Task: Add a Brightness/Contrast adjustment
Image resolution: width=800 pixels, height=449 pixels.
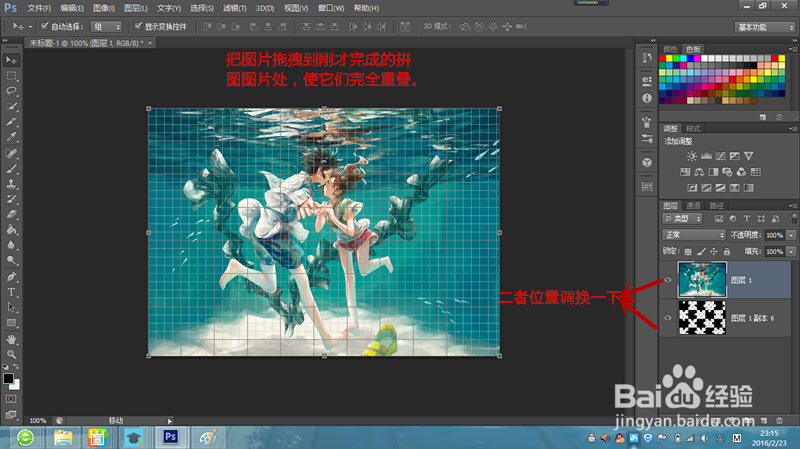Action: [x=691, y=156]
